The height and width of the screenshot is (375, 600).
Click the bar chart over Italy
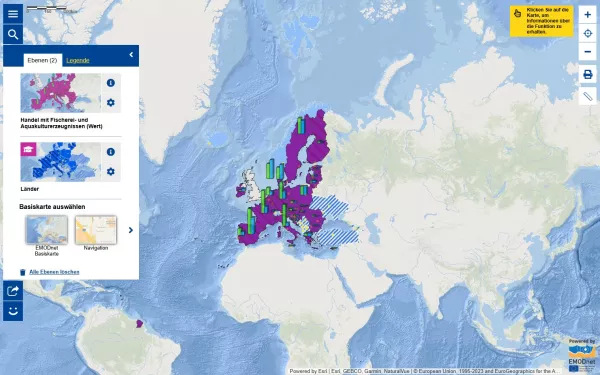pos(284,215)
